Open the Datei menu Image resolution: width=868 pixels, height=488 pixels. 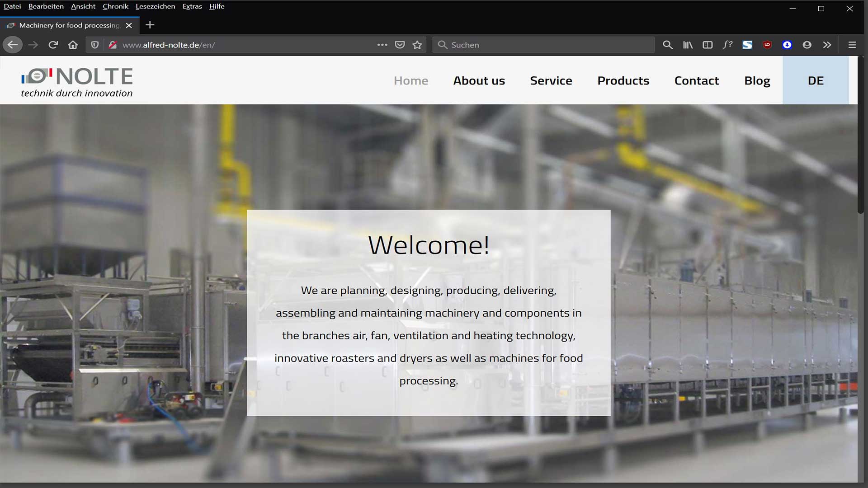(x=12, y=6)
